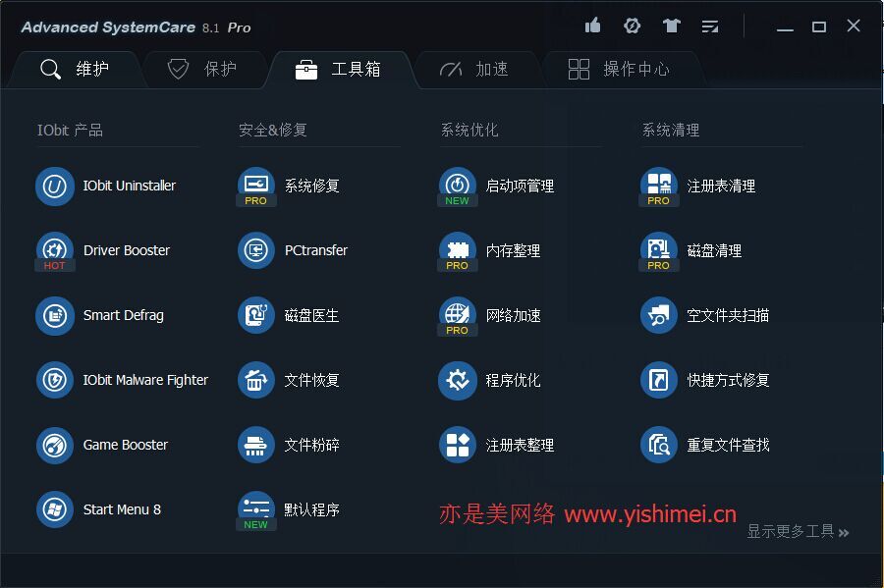Go to the 加速 speed up tab
The image size is (884, 588).
click(x=474, y=69)
